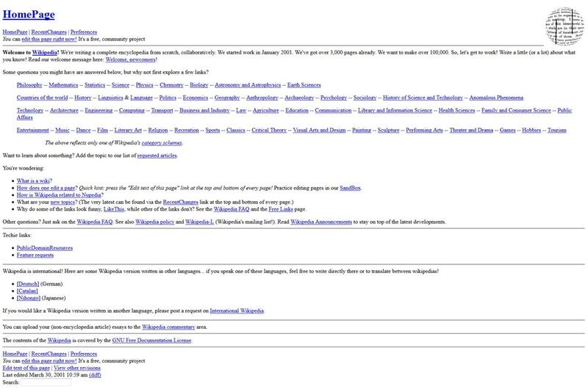Open Business and Industry link
The height and width of the screenshot is (392, 588).
click(x=204, y=110)
